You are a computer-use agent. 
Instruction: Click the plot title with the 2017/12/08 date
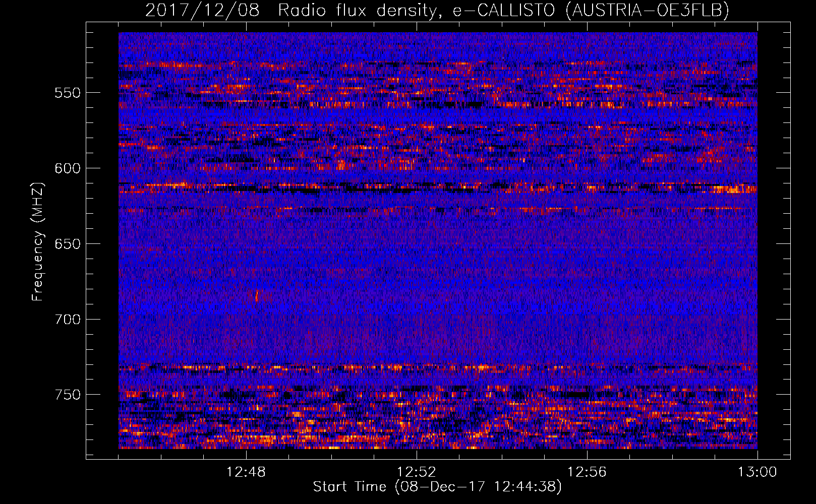437,10
